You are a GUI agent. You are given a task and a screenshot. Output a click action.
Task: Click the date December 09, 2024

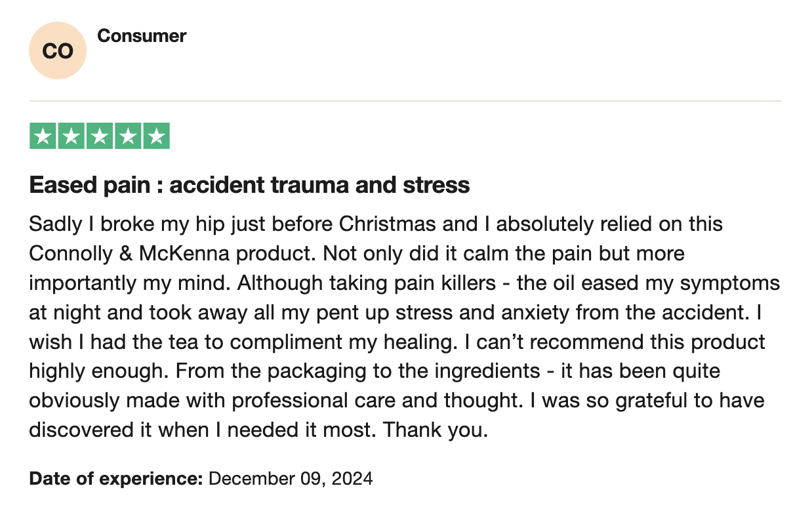pyautogui.click(x=291, y=478)
